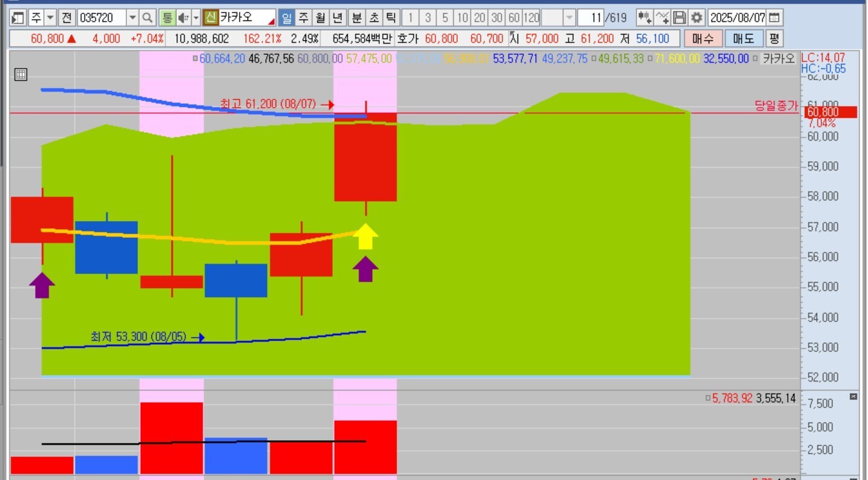Viewport: 868px width, 480px height.
Task: Click the add candlestick chart icon
Action: [645, 18]
